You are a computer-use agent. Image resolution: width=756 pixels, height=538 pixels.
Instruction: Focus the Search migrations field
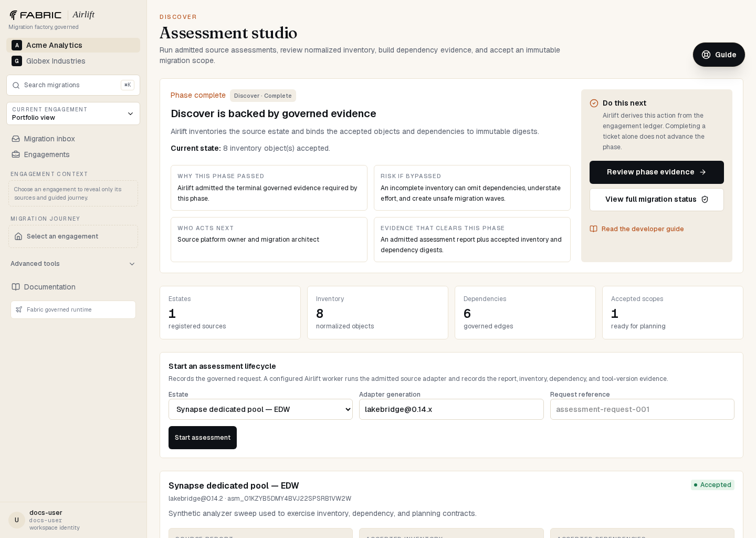coord(73,85)
